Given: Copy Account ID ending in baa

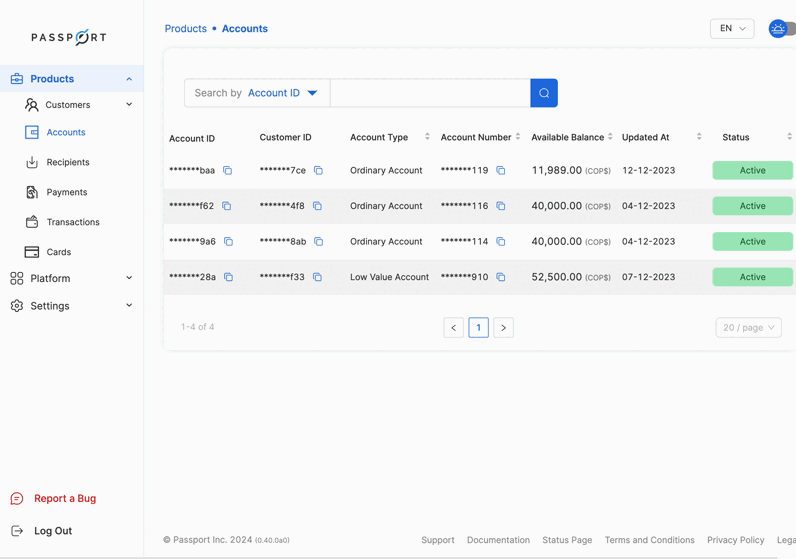Looking at the screenshot, I should tap(227, 171).
